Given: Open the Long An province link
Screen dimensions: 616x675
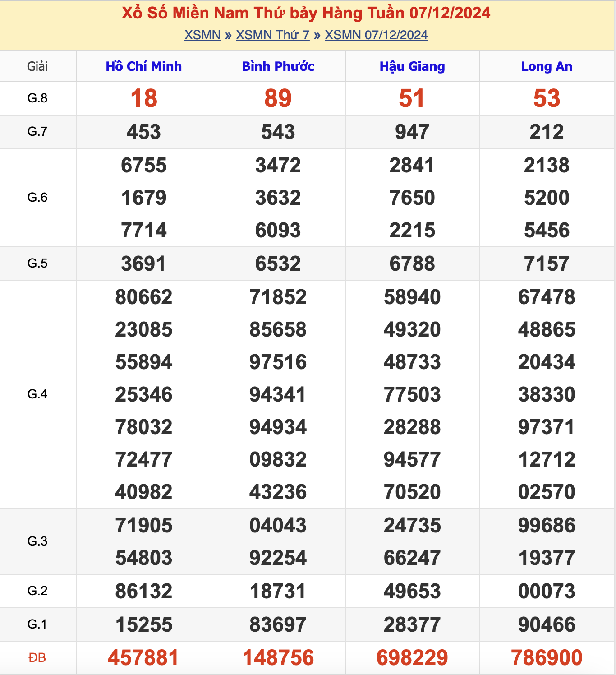Looking at the screenshot, I should coord(547,66).
